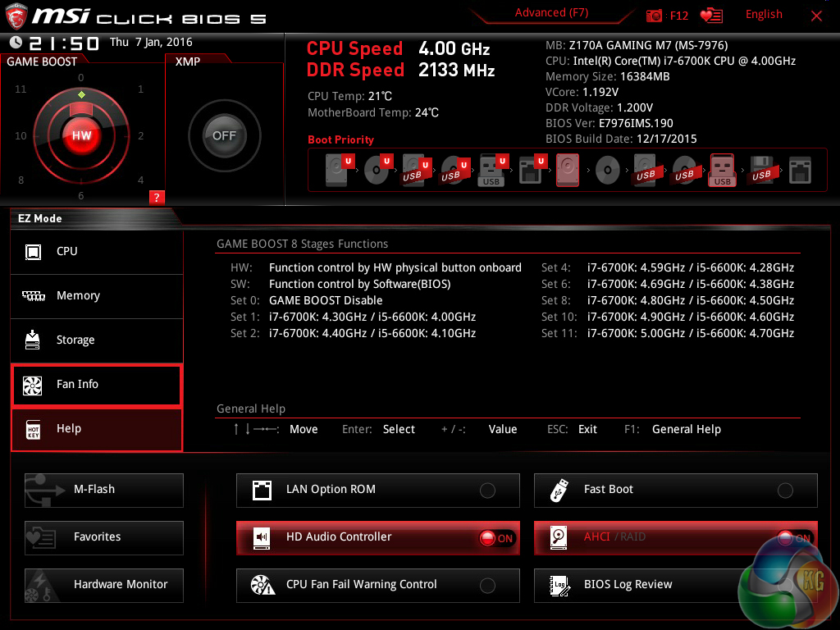Switch the AHCI / RAID toggle
The image size is (840, 630).
click(794, 538)
